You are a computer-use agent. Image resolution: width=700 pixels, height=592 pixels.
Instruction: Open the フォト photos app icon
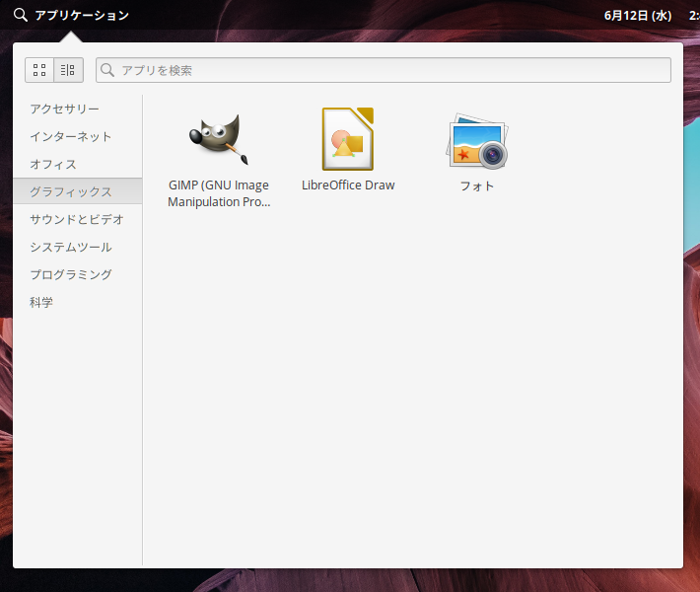click(x=477, y=140)
